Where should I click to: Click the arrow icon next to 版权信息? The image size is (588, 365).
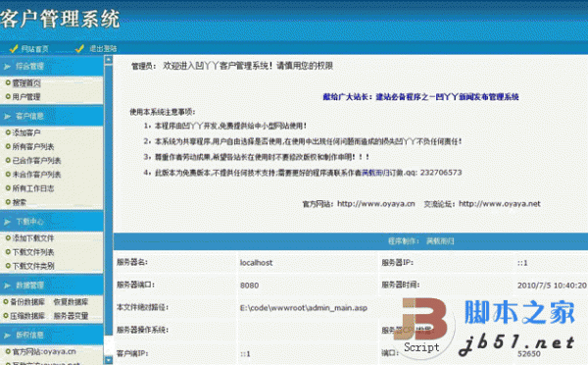(x=7, y=335)
